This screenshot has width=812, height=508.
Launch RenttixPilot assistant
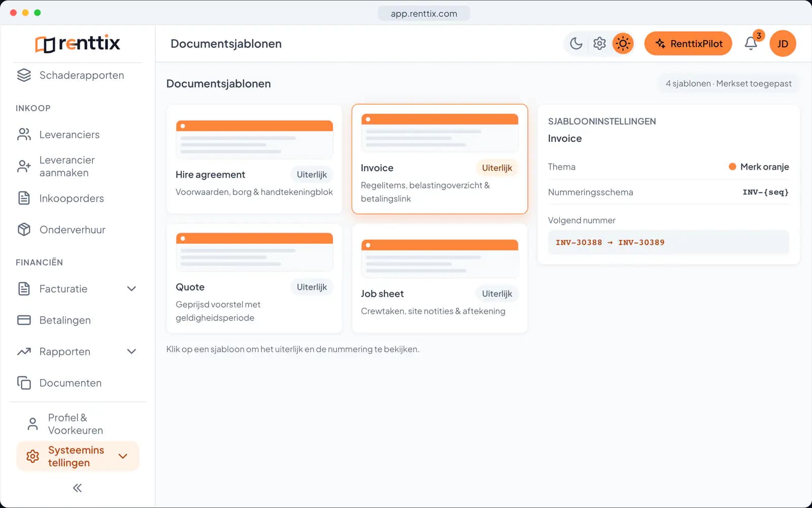(x=688, y=44)
